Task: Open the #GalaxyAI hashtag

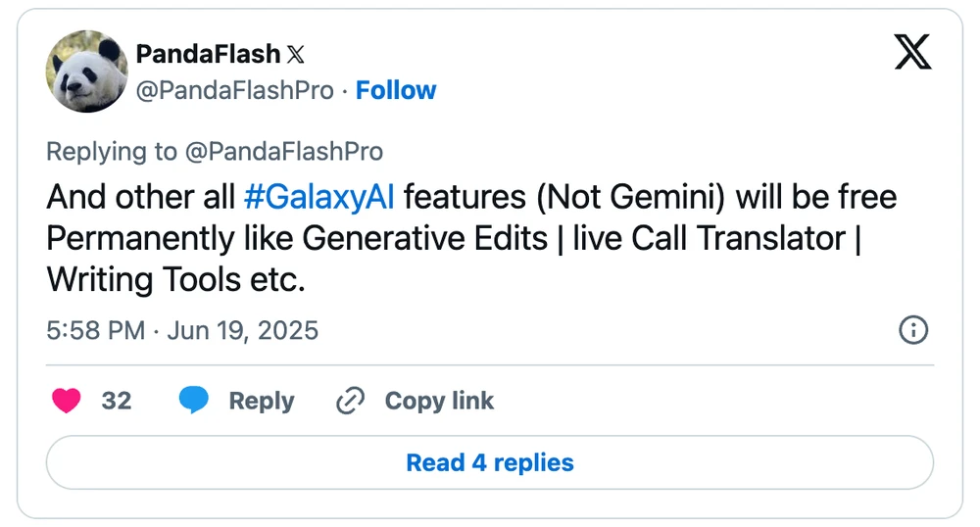Action: tap(318, 197)
